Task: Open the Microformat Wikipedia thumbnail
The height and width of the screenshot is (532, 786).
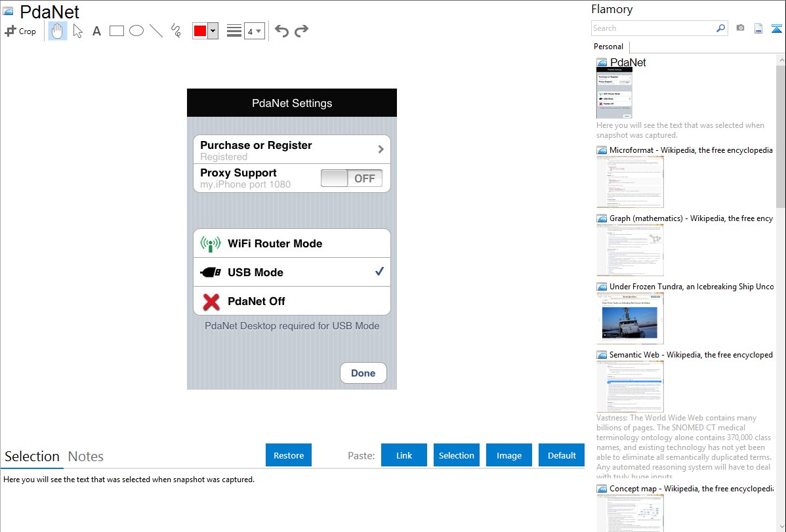Action: 630,182
